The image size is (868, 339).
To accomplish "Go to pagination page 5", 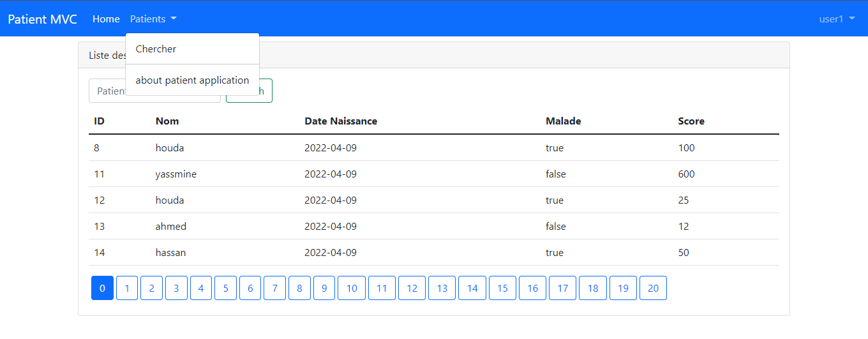I will coord(225,289).
